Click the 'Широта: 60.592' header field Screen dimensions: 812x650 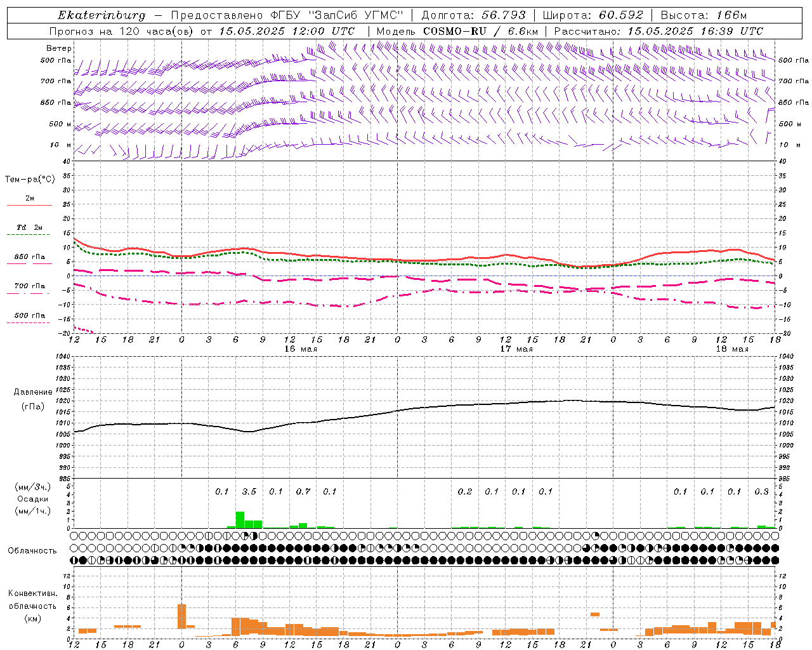(593, 15)
